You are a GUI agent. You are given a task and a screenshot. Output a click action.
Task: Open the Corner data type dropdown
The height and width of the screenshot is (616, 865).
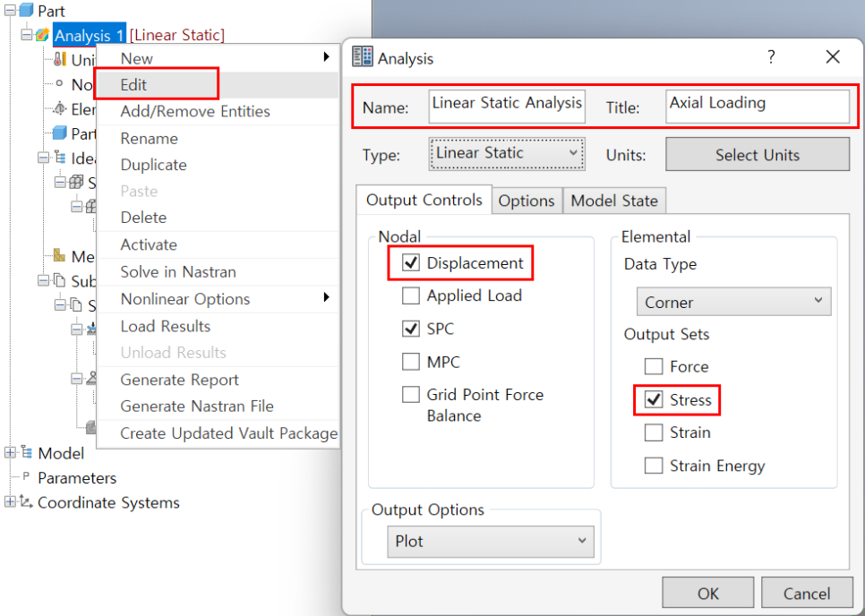(733, 302)
